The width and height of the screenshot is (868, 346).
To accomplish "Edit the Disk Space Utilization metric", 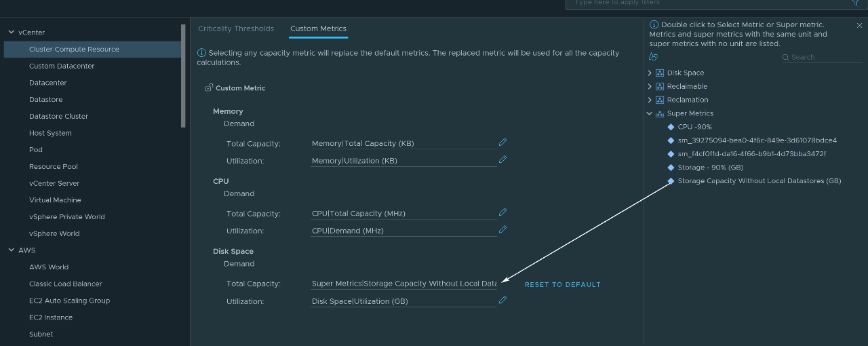I will (x=502, y=300).
